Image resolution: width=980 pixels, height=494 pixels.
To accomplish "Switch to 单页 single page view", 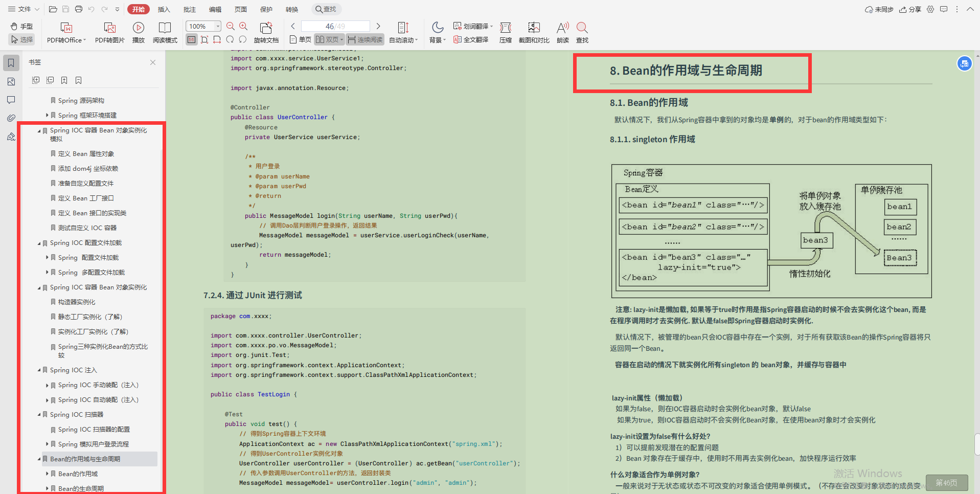I will click(300, 39).
